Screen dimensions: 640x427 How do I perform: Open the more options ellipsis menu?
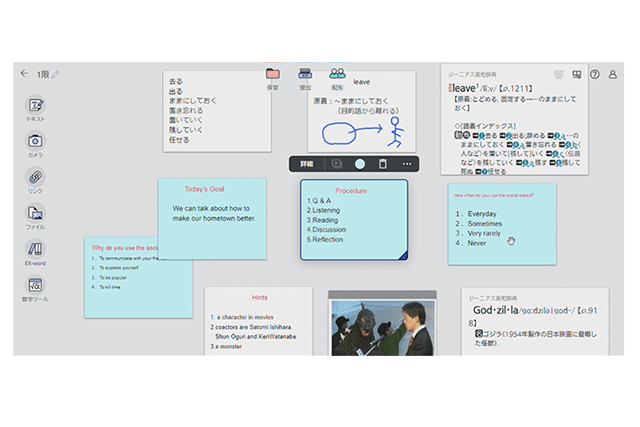407,163
